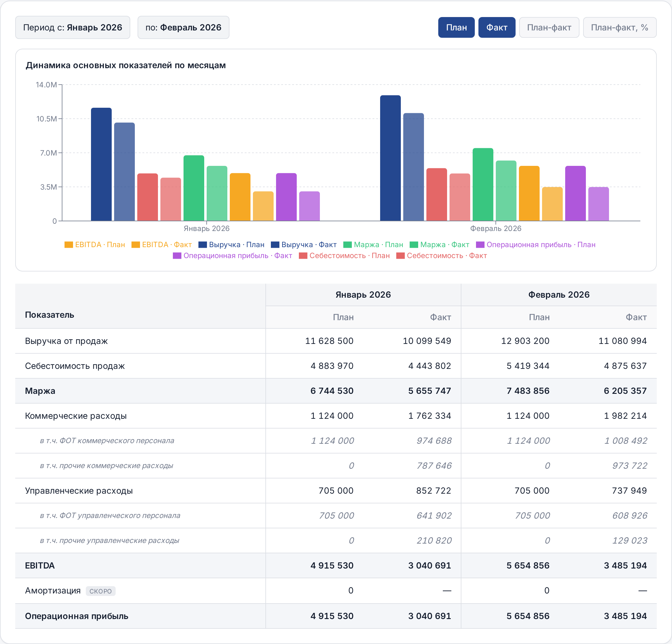Select the 'Коммерческие расходы' row label
This screenshot has width=672, height=644.
pos(76,416)
